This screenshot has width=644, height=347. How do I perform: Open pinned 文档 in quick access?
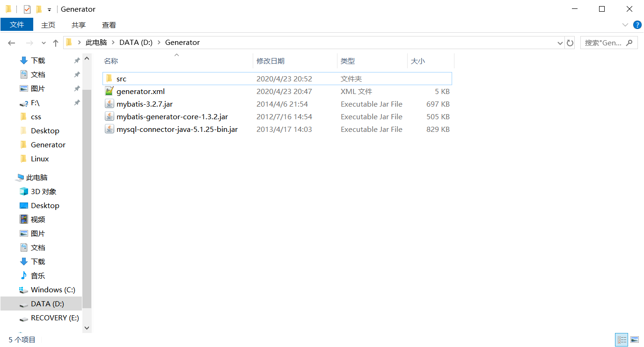[38, 74]
